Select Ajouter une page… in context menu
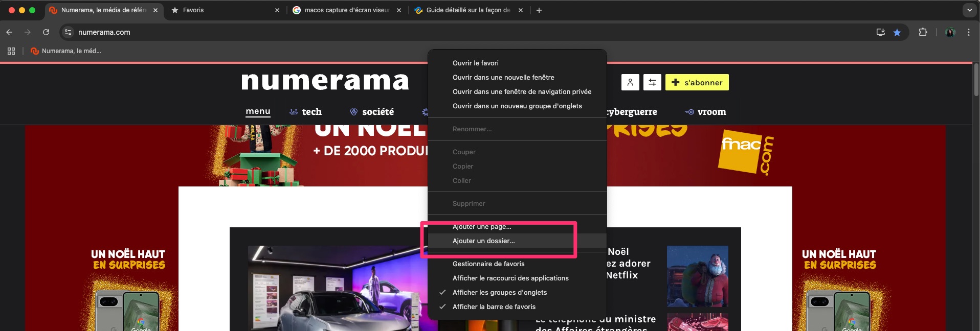The width and height of the screenshot is (980, 331). [517, 227]
